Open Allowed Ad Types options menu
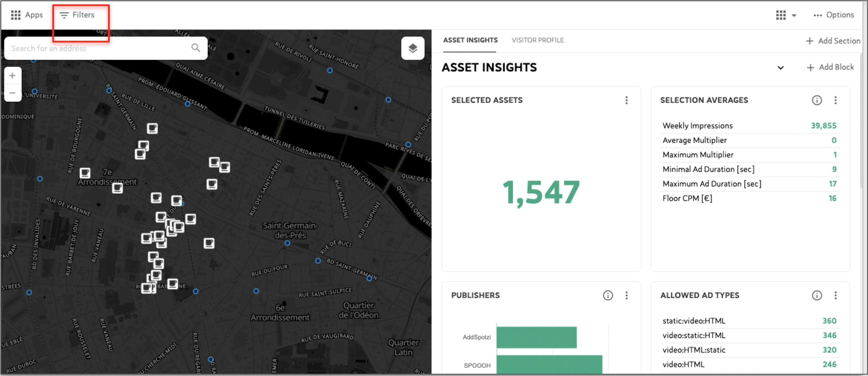The image size is (868, 376). click(x=835, y=295)
